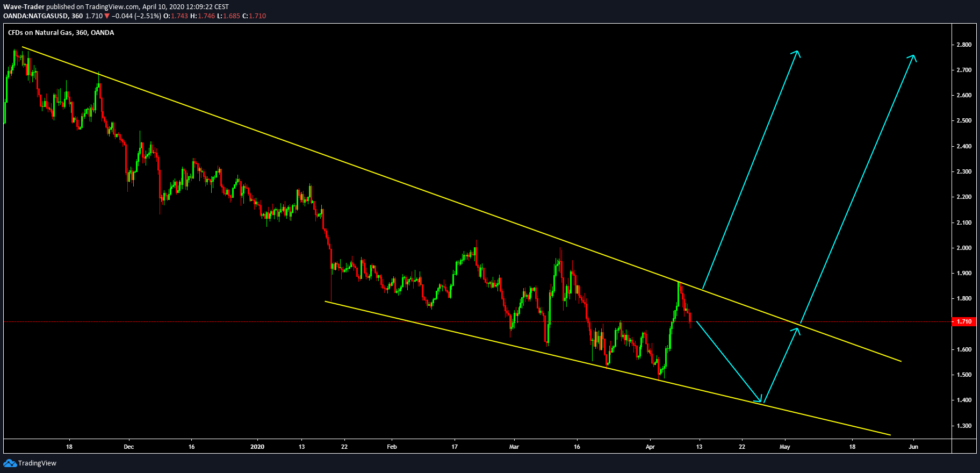This screenshot has height=473, width=980.
Task: Click the Jun label on the time axis
Action: 913,447
